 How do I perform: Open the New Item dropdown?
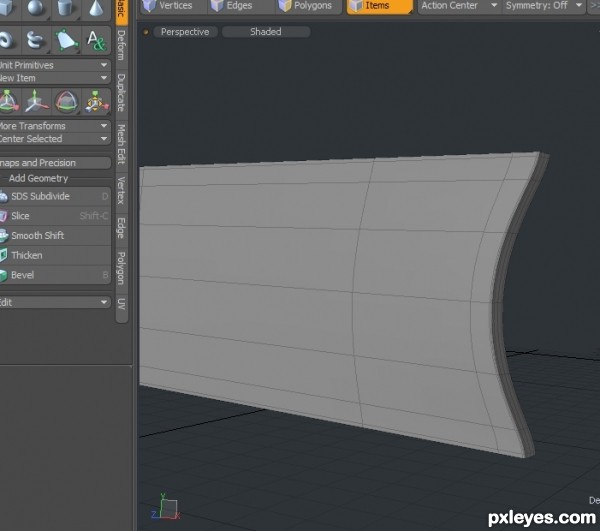pyautogui.click(x=55, y=78)
